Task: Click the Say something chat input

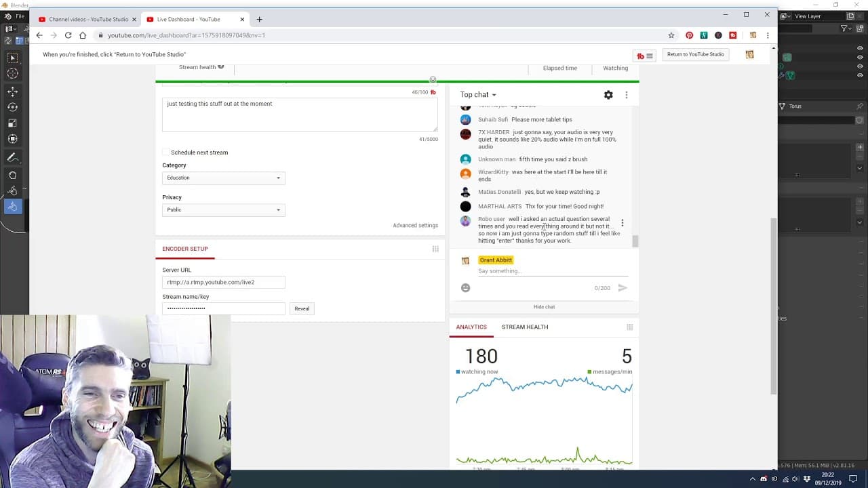Action: click(553, 271)
